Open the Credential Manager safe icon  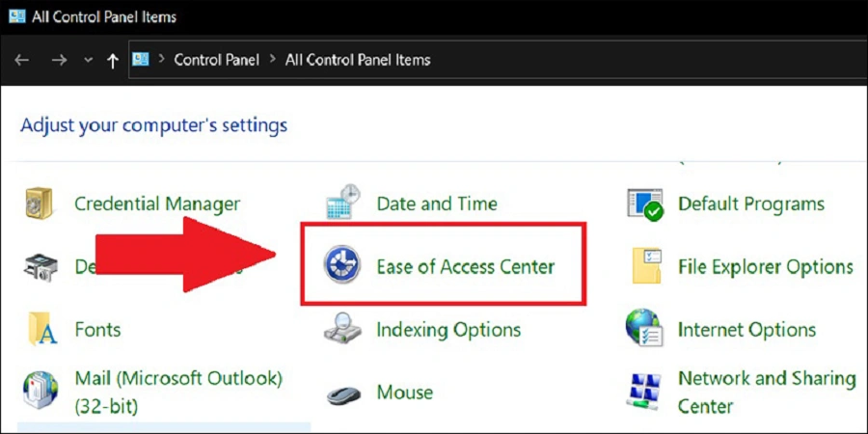pos(39,203)
